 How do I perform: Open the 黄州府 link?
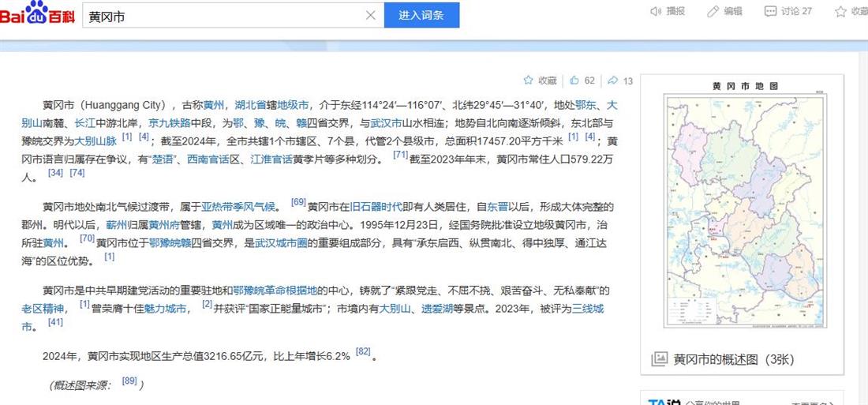(x=164, y=226)
